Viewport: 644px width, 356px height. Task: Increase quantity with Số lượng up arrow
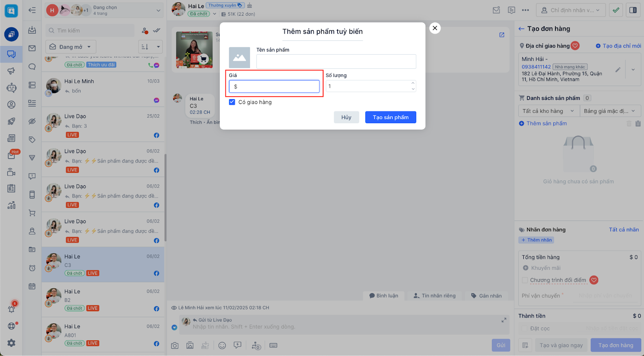[x=413, y=83]
